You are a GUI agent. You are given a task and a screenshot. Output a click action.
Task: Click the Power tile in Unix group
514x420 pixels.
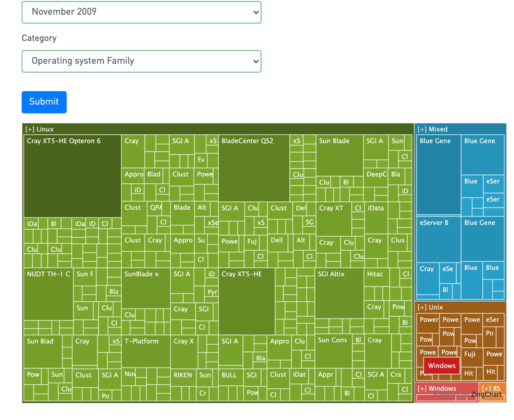[428, 324]
